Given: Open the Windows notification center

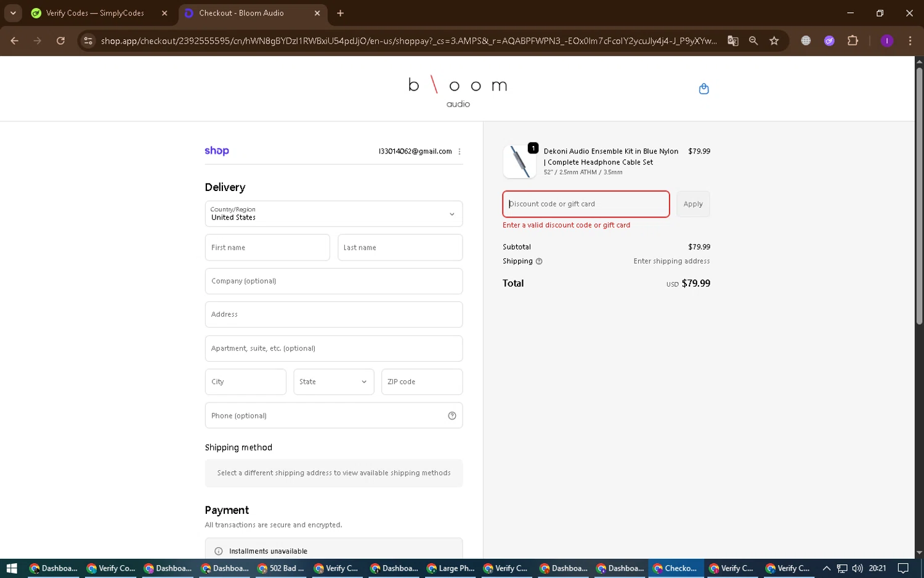Looking at the screenshot, I should pos(903,568).
